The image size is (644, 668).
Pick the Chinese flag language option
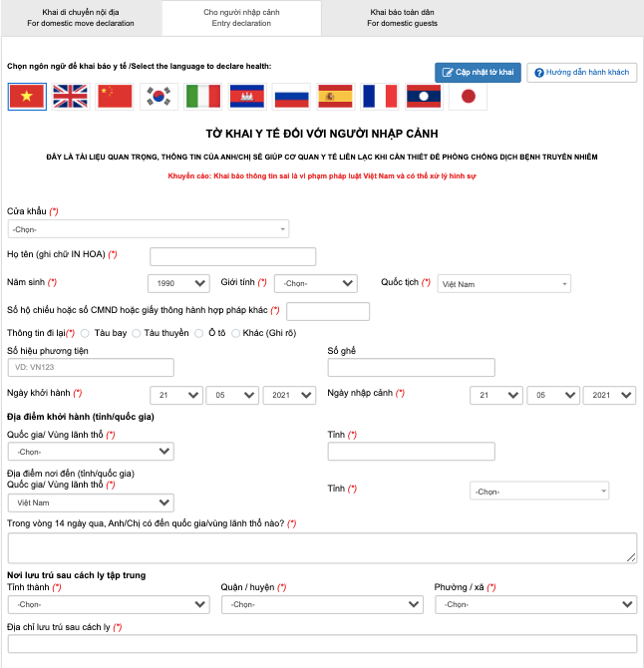pyautogui.click(x=115, y=97)
